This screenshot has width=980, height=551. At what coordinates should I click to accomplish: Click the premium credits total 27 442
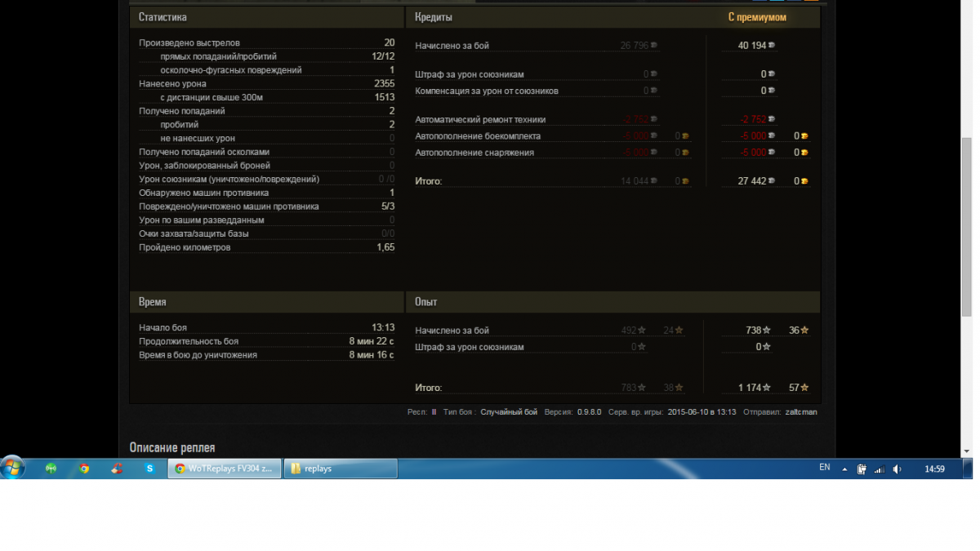point(752,181)
